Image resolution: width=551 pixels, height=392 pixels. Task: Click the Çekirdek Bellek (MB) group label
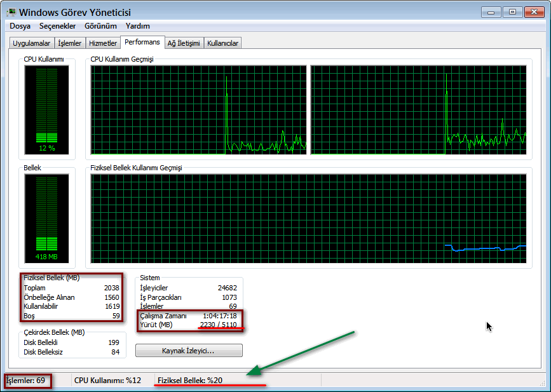(54, 332)
